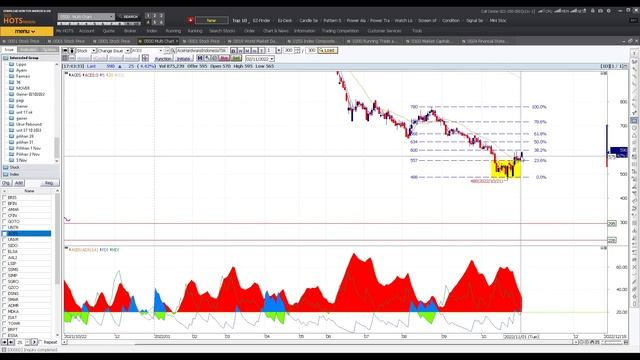Open the Tools menu
The height and width of the screenshot is (360, 640).
click(417, 31)
